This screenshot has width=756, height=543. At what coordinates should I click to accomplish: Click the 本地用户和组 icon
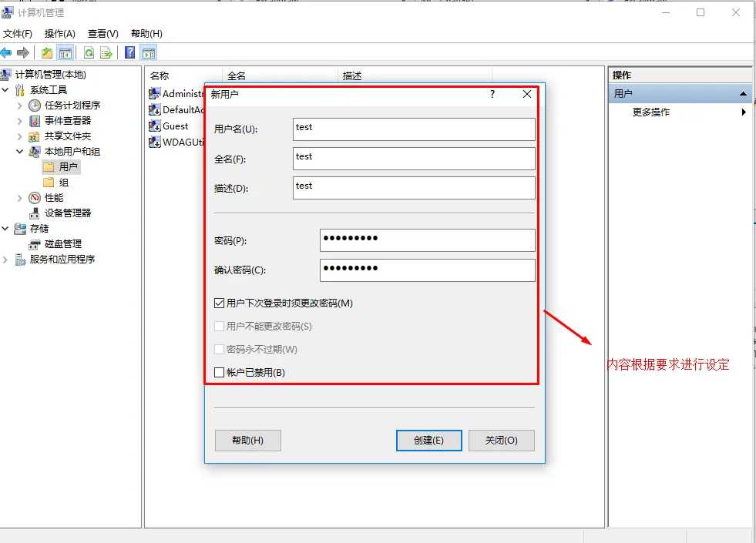pyautogui.click(x=34, y=152)
